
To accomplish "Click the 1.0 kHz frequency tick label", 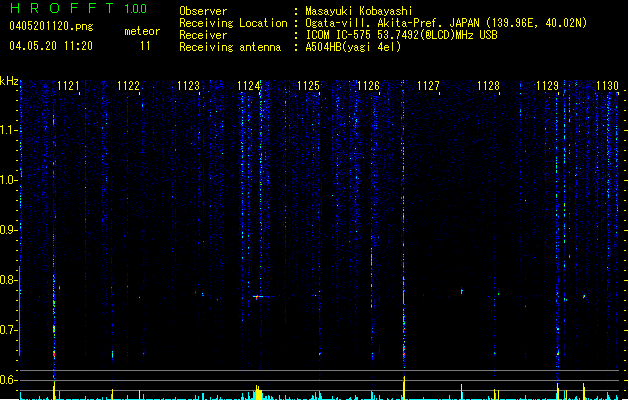I will coord(8,180).
